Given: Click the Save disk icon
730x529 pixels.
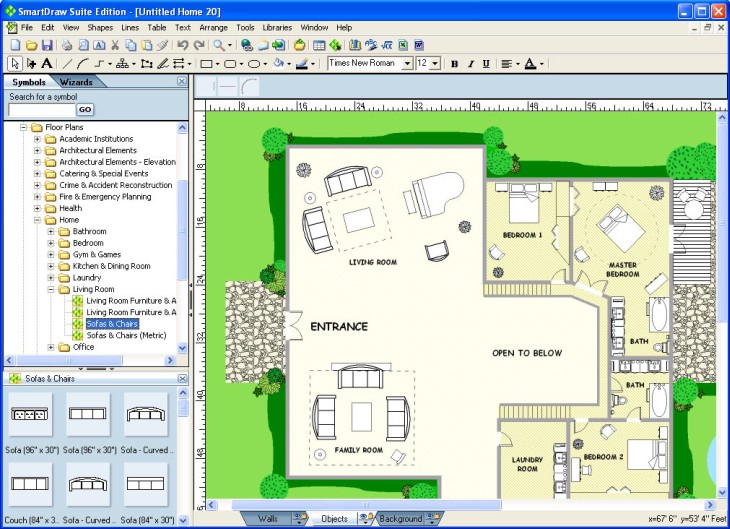Looking at the screenshot, I should click(46, 45).
